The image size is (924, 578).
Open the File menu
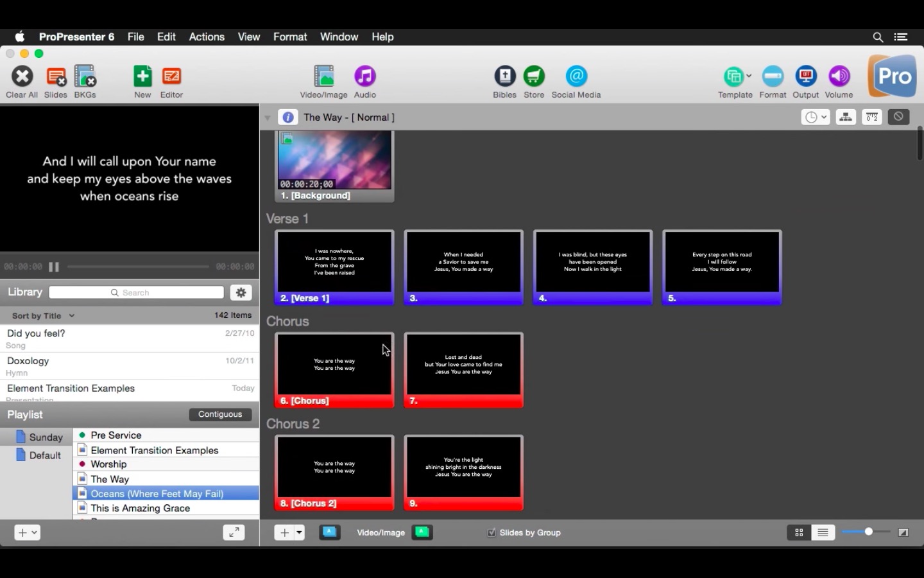[136, 37]
